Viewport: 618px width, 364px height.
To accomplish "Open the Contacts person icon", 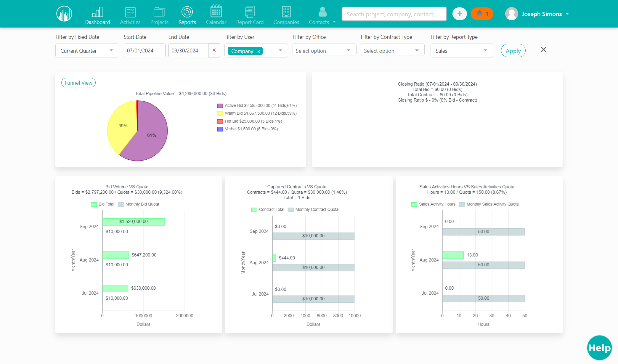I will [322, 12].
